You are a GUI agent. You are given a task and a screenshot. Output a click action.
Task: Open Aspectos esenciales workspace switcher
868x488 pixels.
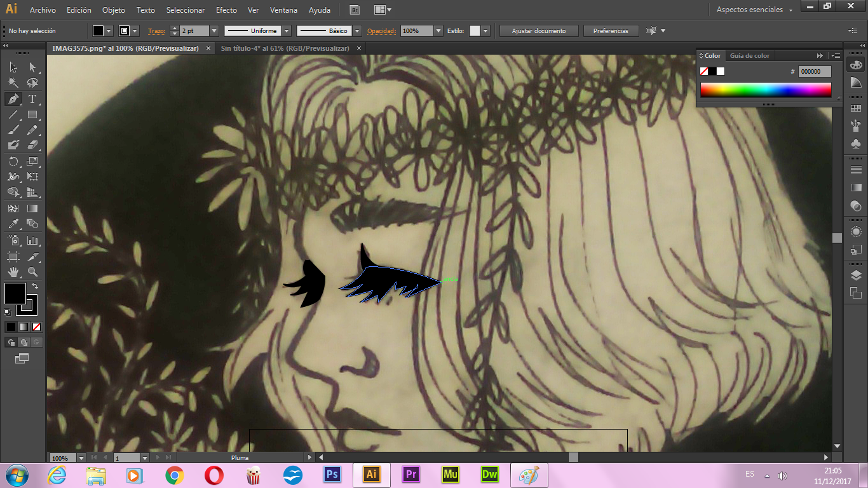[754, 10]
